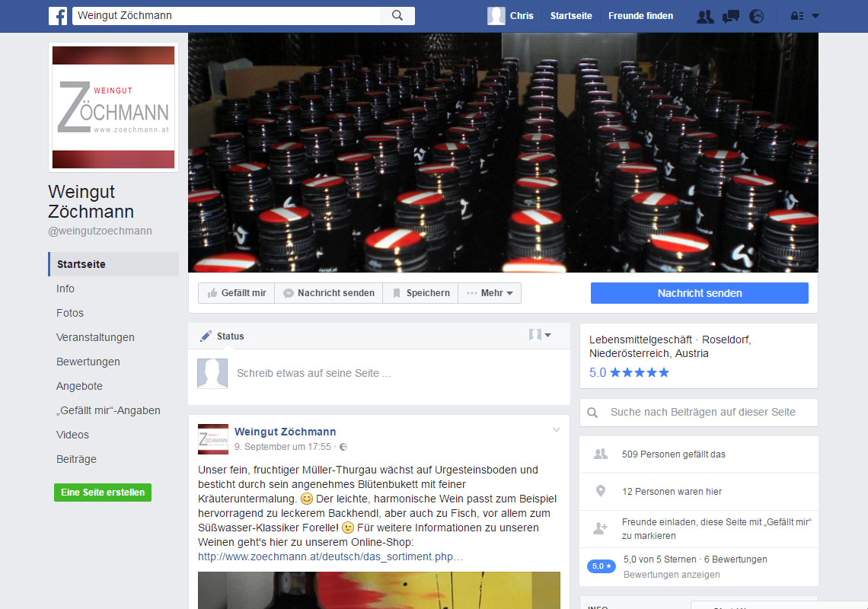The width and height of the screenshot is (868, 609).
Task: Open friend requests icon
Action: (705, 16)
